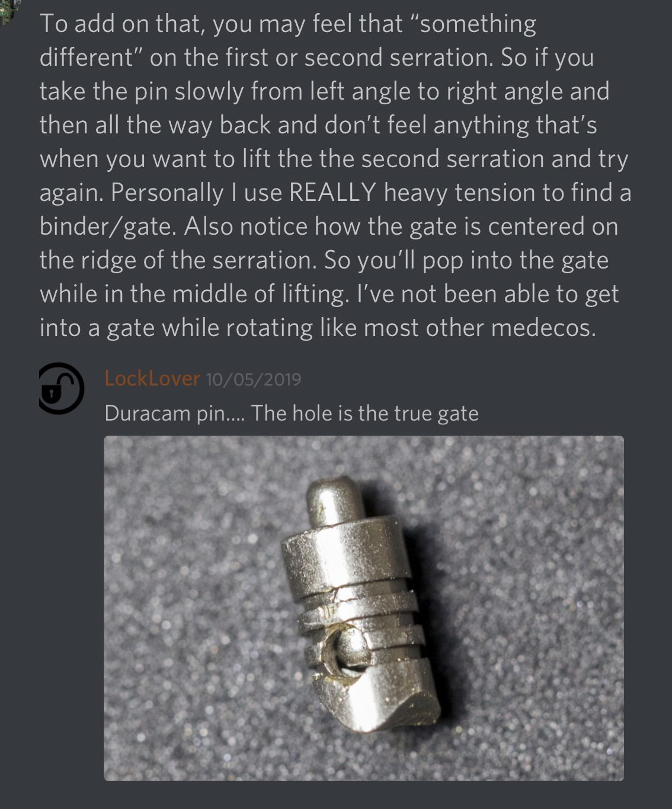This screenshot has height=809, width=672.
Task: Click LockLover's padlock avatar icon
Action: click(61, 388)
